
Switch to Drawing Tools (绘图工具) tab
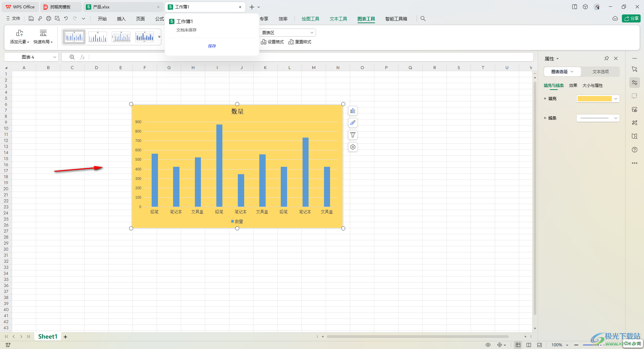click(x=311, y=19)
